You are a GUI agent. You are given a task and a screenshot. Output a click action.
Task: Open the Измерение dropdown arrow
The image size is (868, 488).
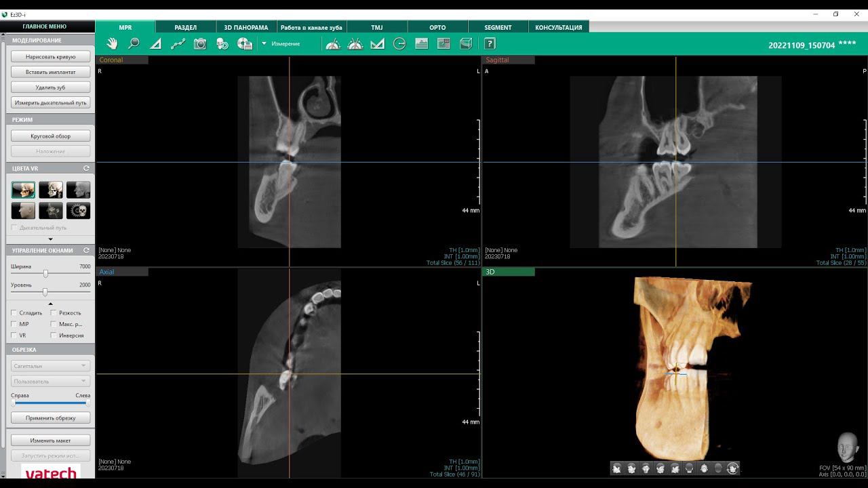pyautogui.click(x=264, y=43)
